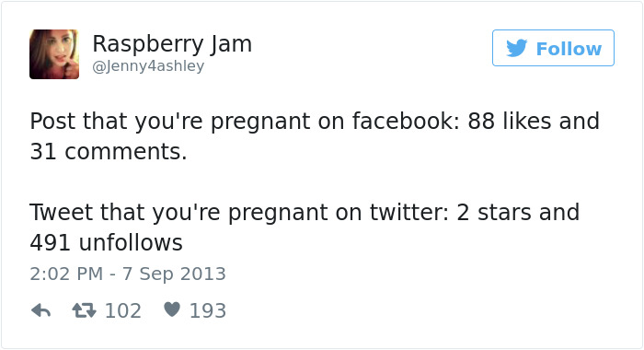The height and width of the screenshot is (350, 644).
Task: Open the Raspberry Jam display name link
Action: (172, 43)
